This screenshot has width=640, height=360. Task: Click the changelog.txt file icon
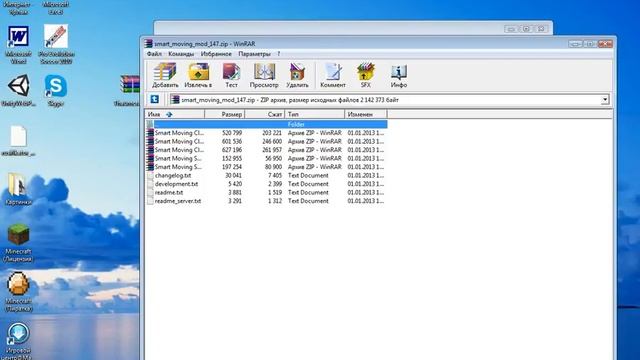pyautogui.click(x=150, y=176)
